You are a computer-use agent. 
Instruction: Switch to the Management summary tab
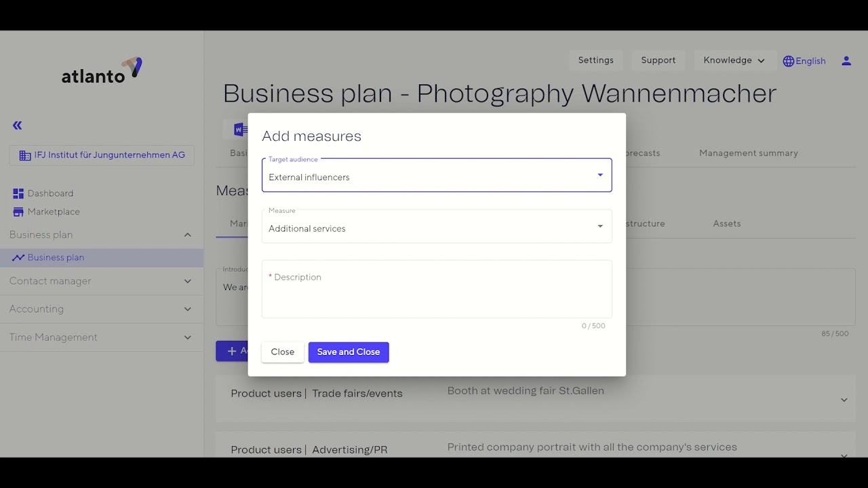pos(748,152)
